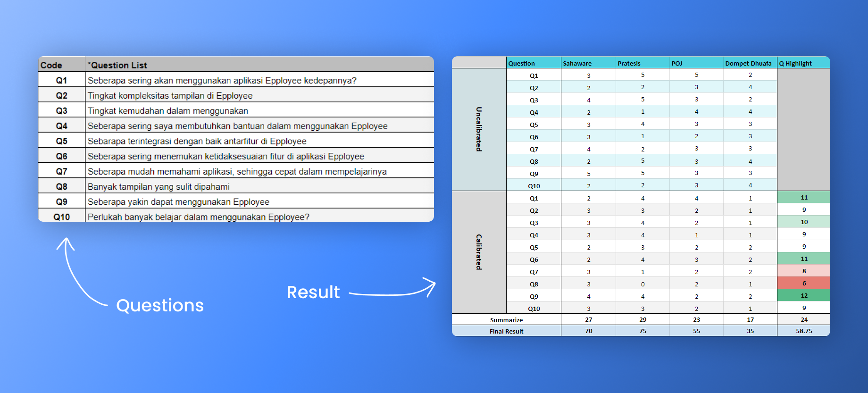Select the 'Tingkat kemudahan dalam menggunakan' question row
868x393 pixels.
pyautogui.click(x=168, y=111)
